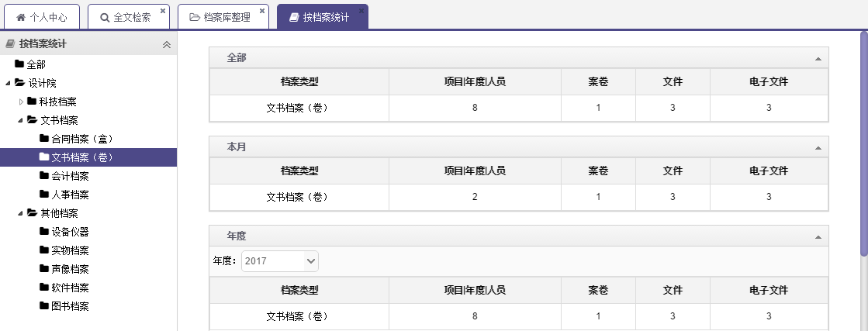The width and height of the screenshot is (868, 331).
Task: Close the 档案库整理 tab
Action: click(x=262, y=11)
